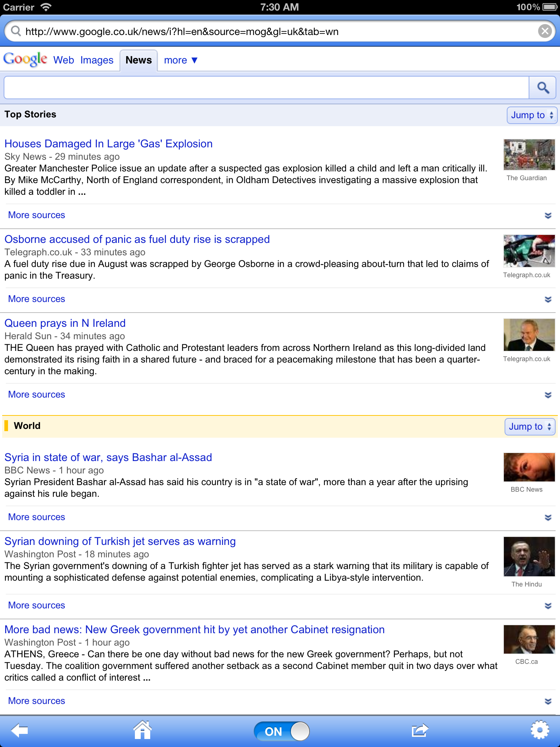Click More sources under Turkish jet story
This screenshot has width=560, height=747.
coord(36,605)
